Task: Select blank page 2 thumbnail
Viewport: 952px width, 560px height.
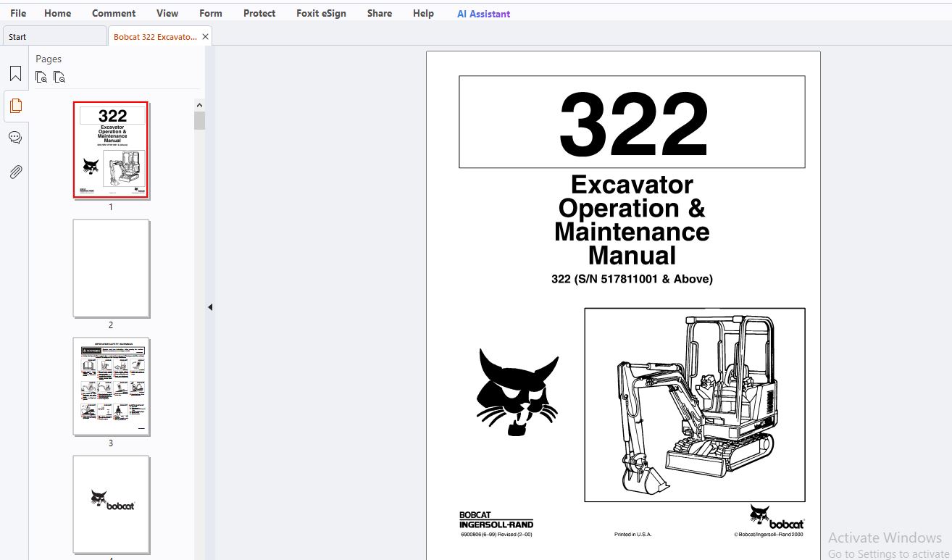Action: (x=111, y=268)
